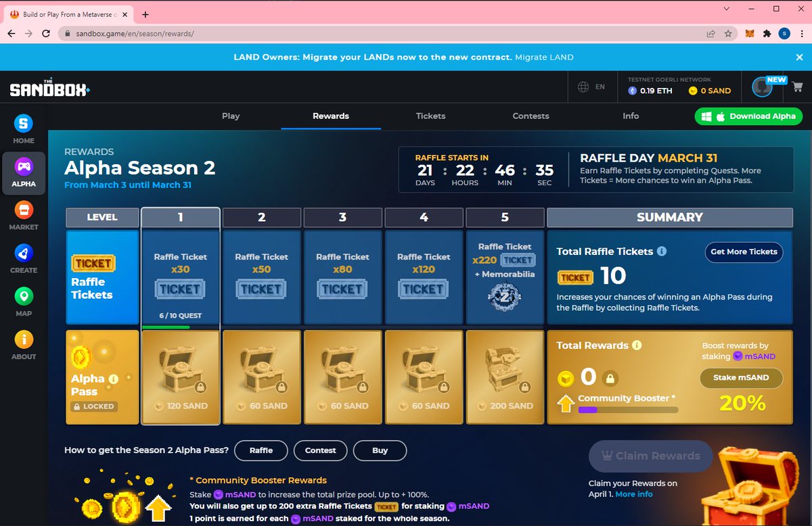Viewport: 812px width, 526px height.
Task: Select the Build or Play browser tab
Action: [x=68, y=14]
